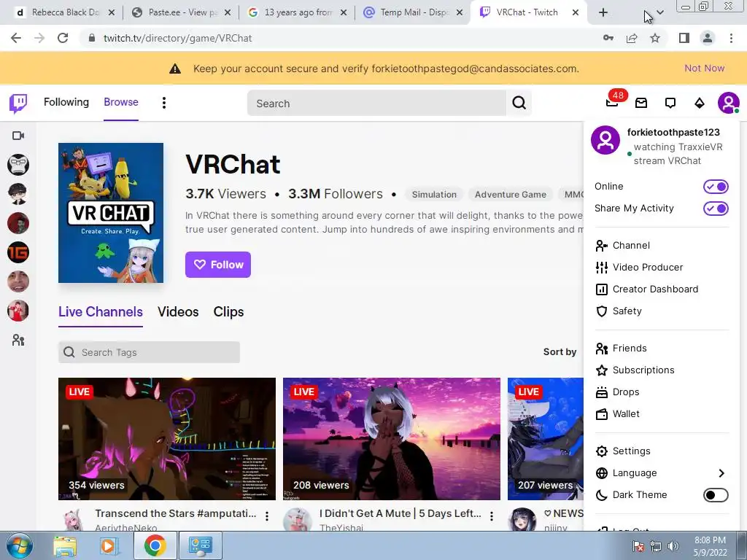Bookmark this page with the star icon

655,38
